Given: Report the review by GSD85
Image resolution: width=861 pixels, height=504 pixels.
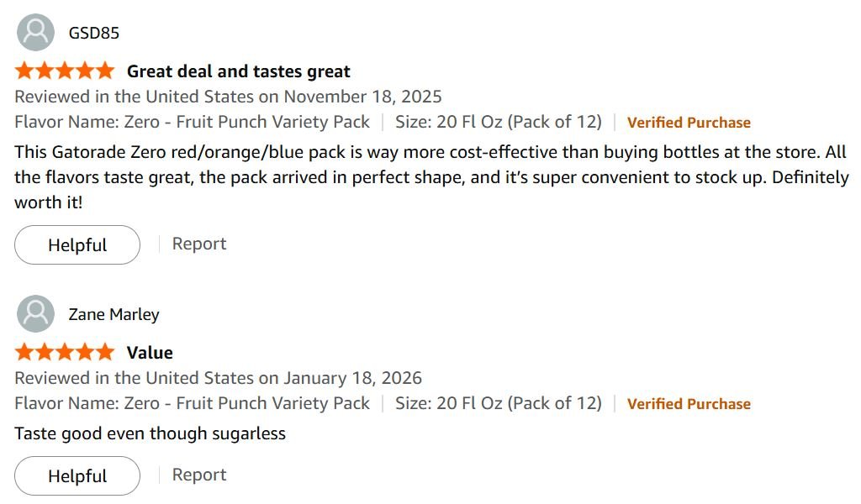Looking at the screenshot, I should (x=199, y=244).
